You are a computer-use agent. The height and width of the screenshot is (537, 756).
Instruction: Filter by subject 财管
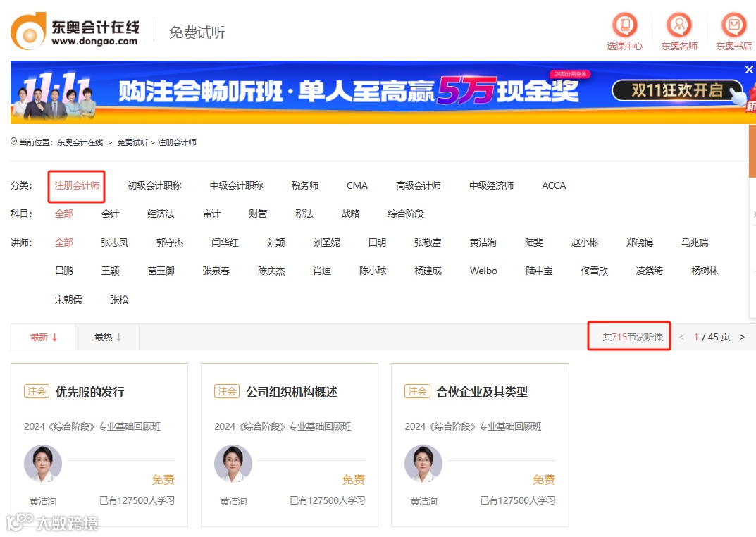(x=257, y=214)
